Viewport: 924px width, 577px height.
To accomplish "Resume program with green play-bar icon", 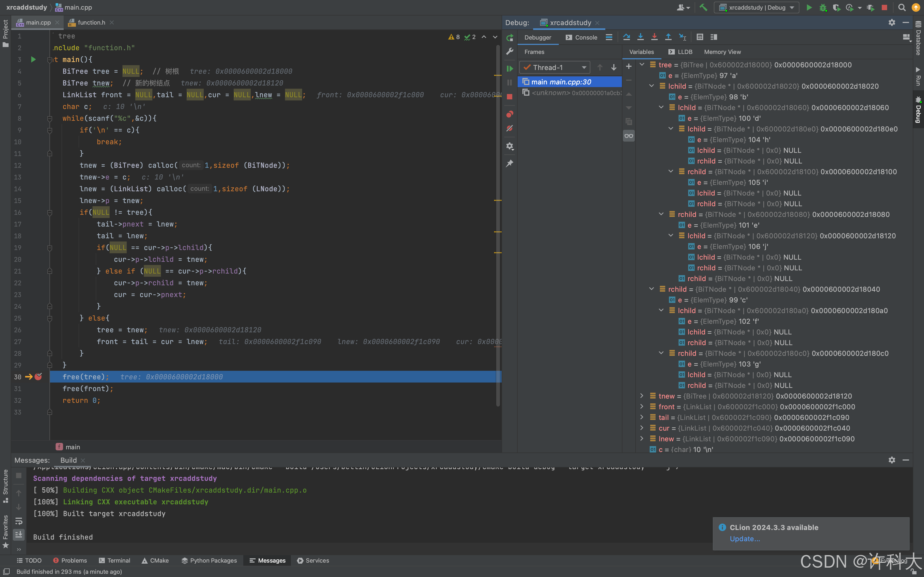I will point(510,69).
